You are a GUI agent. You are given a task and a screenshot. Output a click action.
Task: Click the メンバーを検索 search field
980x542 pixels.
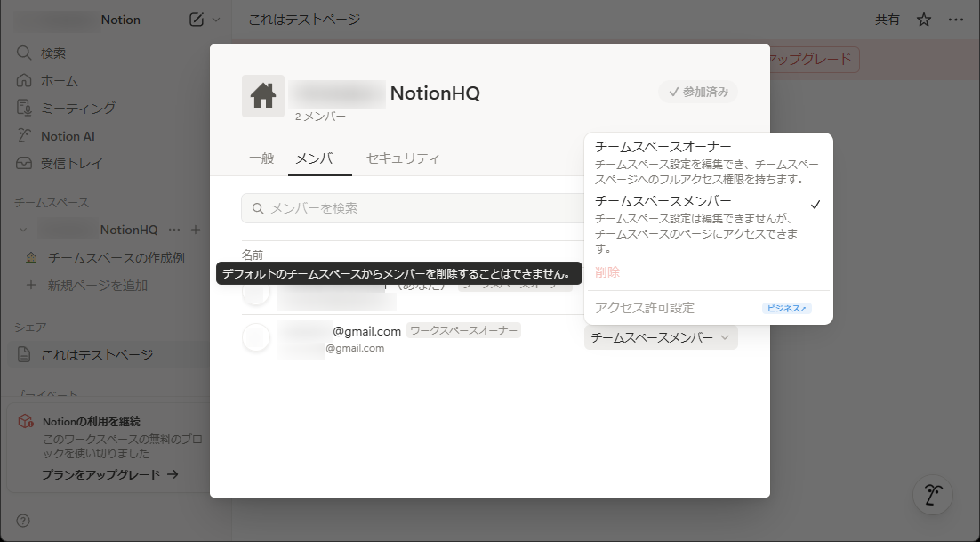[409, 208]
